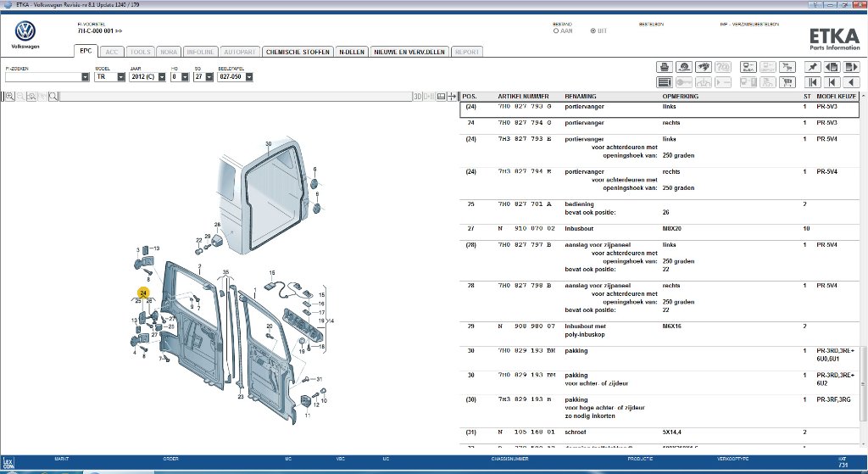This screenshot has width=868, height=474.
Task: Zoom in on the illustration
Action: point(10,97)
